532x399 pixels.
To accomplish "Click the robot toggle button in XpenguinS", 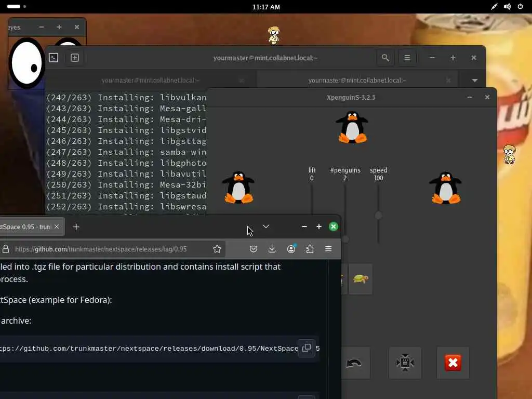I will tap(405, 363).
